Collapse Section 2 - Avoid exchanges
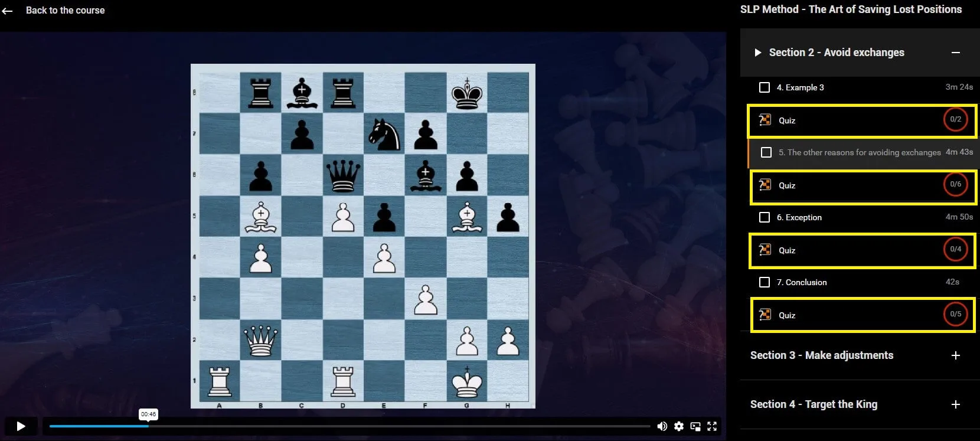The image size is (980, 441). [955, 53]
